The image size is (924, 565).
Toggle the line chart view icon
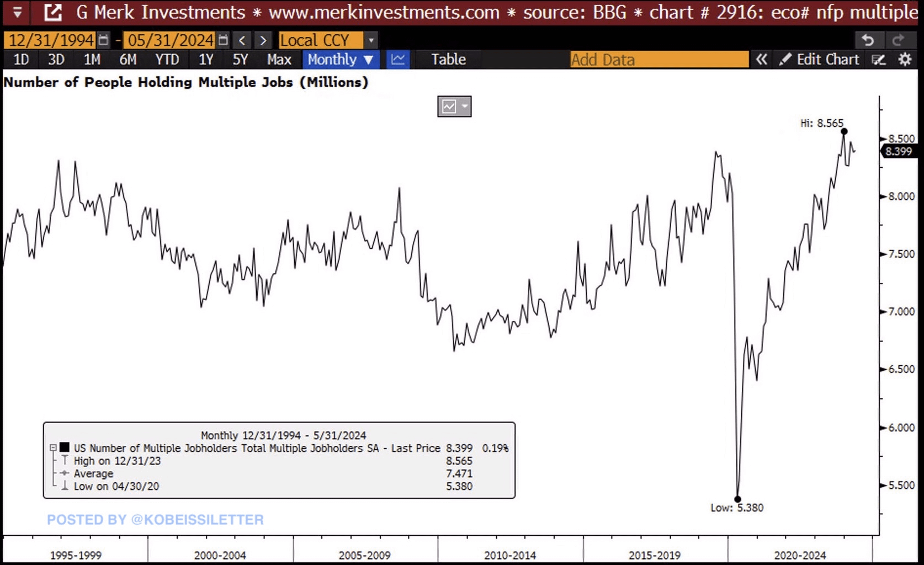(x=398, y=60)
